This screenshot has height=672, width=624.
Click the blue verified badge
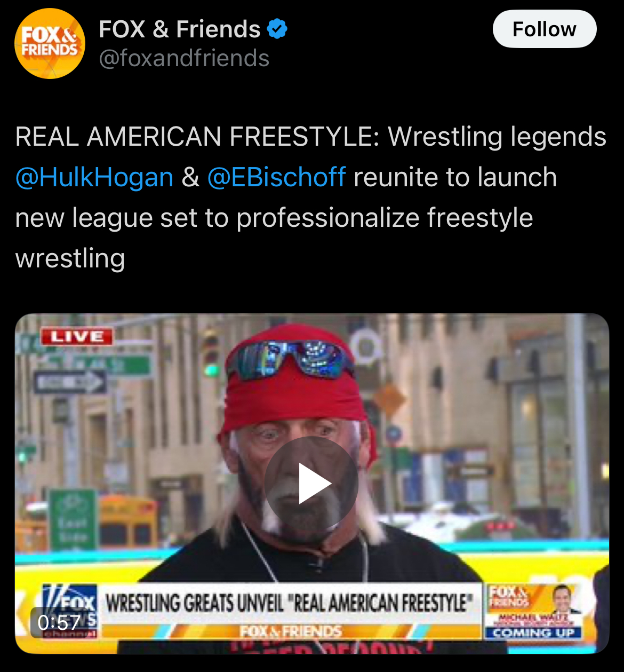[277, 29]
